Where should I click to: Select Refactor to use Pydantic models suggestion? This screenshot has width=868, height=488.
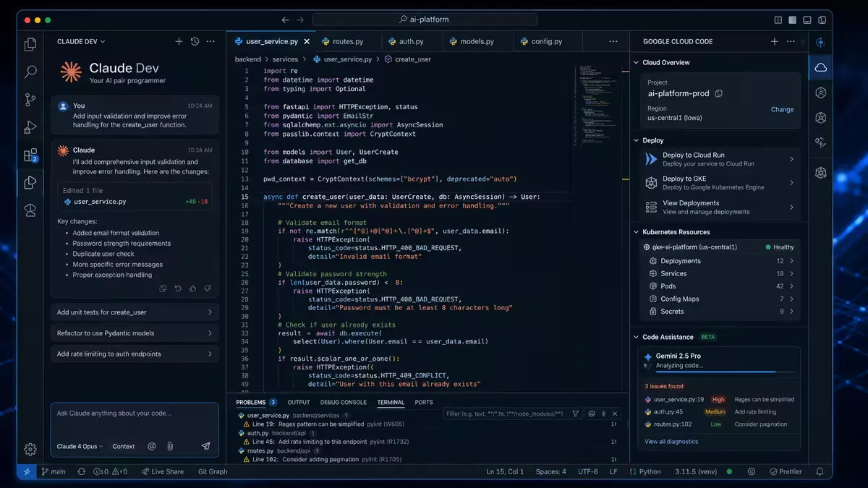[135, 333]
